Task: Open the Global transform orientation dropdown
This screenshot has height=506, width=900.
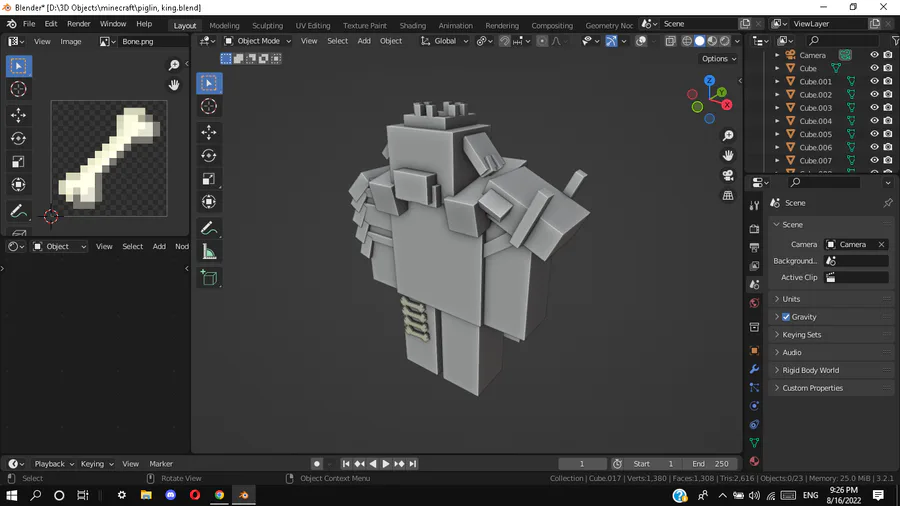Action: click(445, 41)
